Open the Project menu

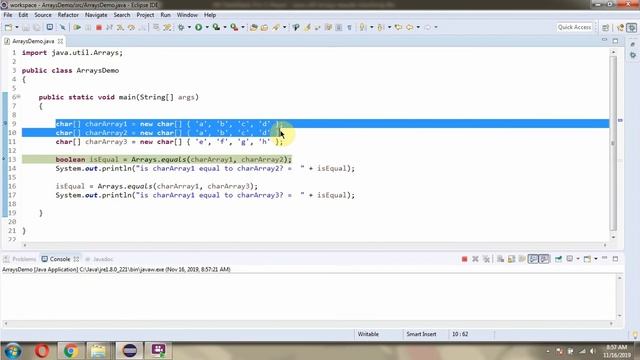145,15
